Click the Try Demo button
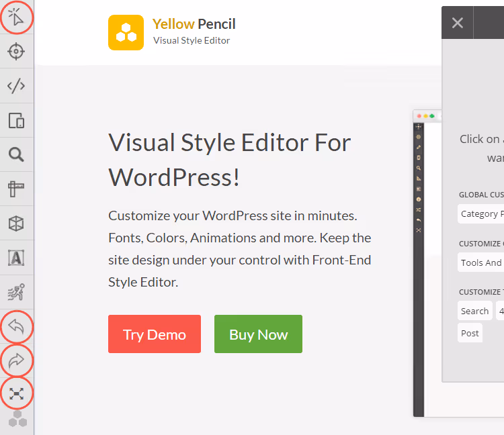 click(x=155, y=334)
